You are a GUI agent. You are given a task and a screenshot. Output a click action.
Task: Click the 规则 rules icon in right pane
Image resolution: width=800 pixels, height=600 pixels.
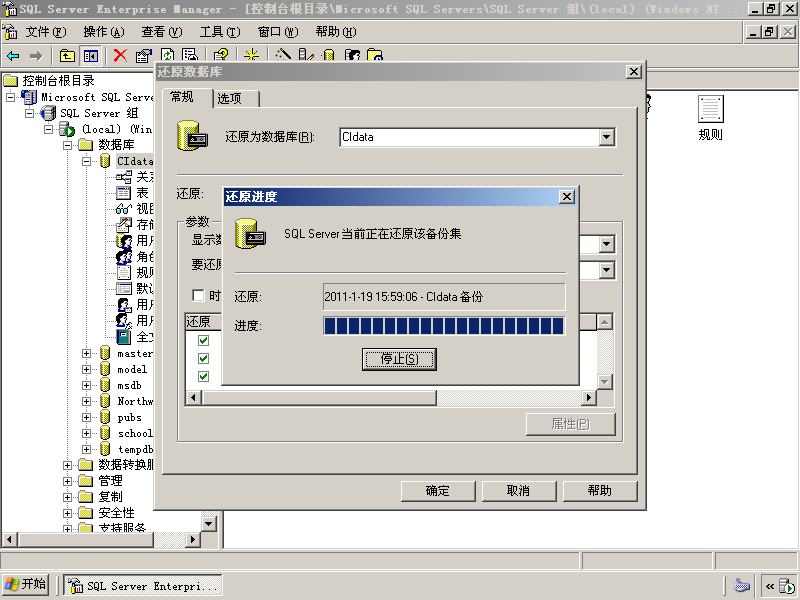click(x=710, y=109)
